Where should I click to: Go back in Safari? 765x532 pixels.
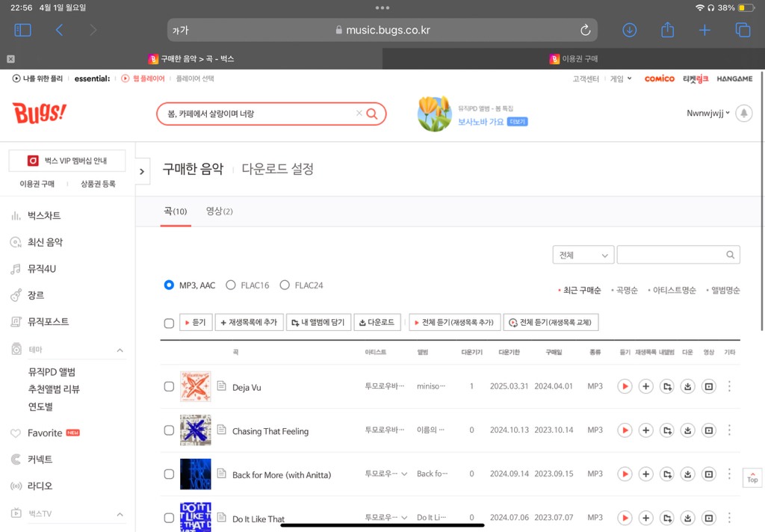tap(59, 30)
